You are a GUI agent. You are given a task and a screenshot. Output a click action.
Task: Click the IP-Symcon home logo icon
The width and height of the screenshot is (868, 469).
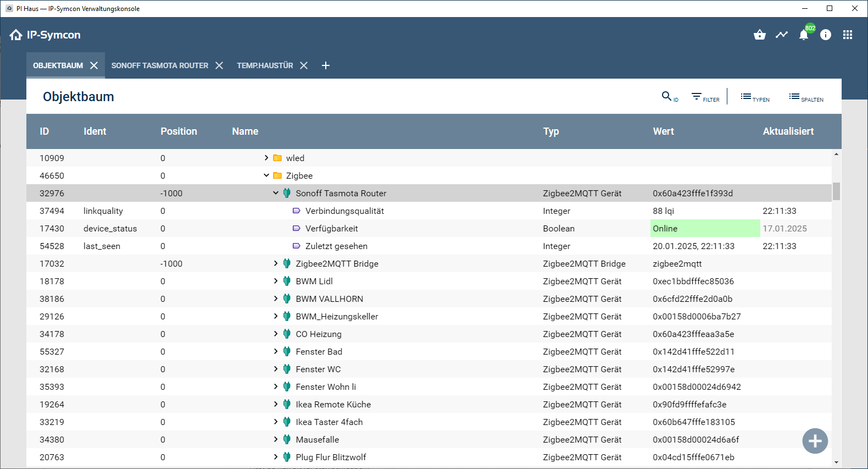16,35
